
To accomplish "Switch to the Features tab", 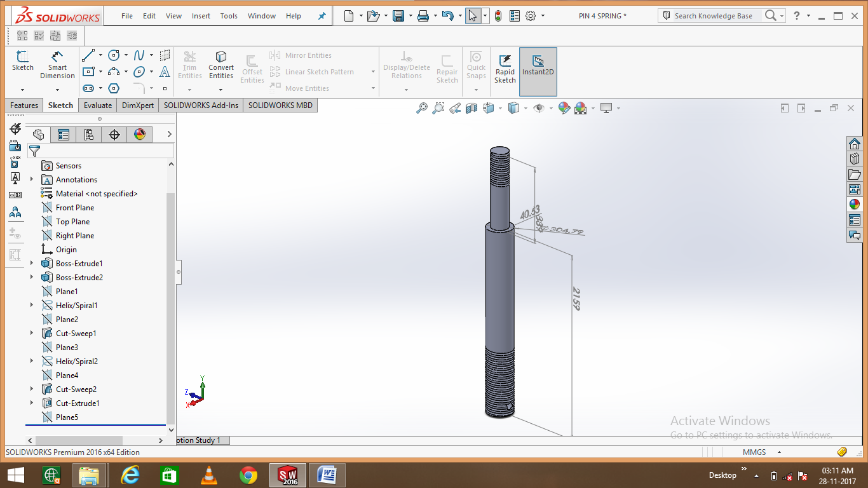I will tap(24, 105).
